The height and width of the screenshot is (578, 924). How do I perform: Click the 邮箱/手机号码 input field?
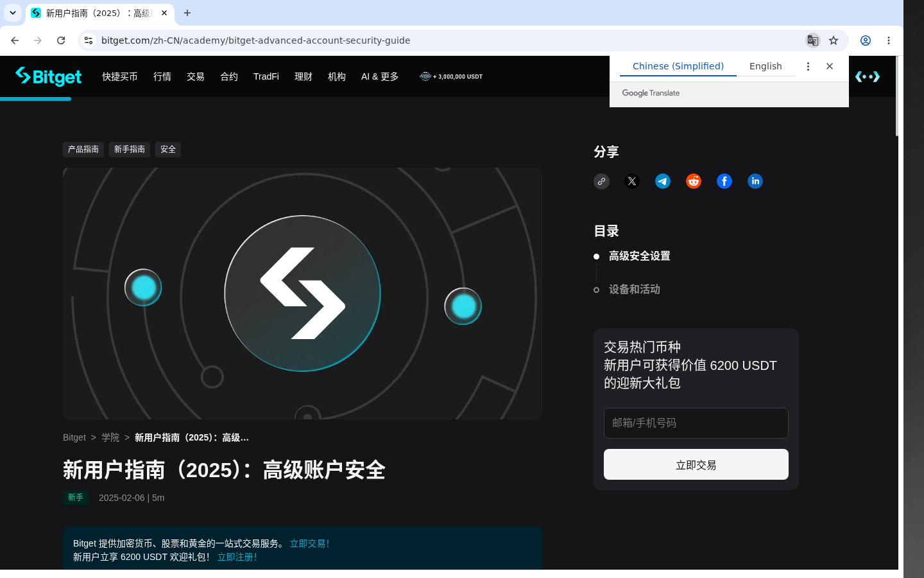(696, 423)
